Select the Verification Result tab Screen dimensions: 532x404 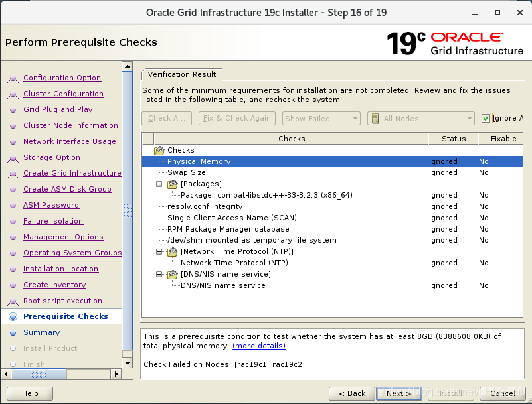click(x=181, y=75)
